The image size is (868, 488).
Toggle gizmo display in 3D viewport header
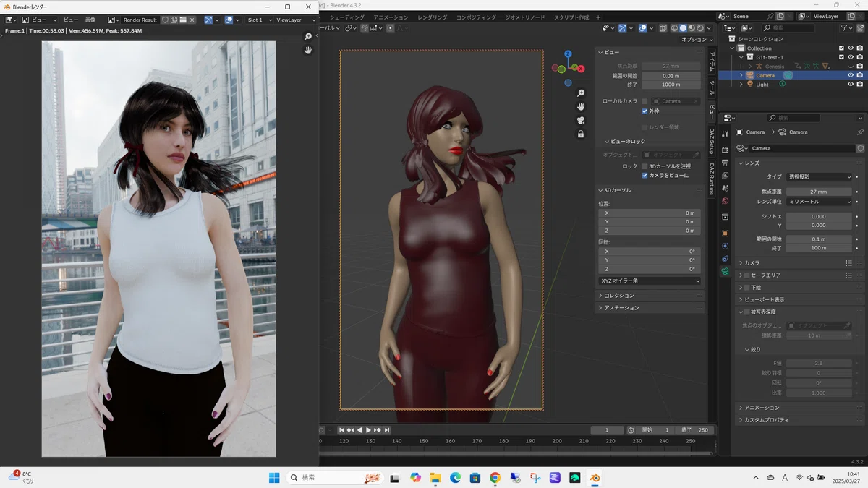click(x=623, y=28)
